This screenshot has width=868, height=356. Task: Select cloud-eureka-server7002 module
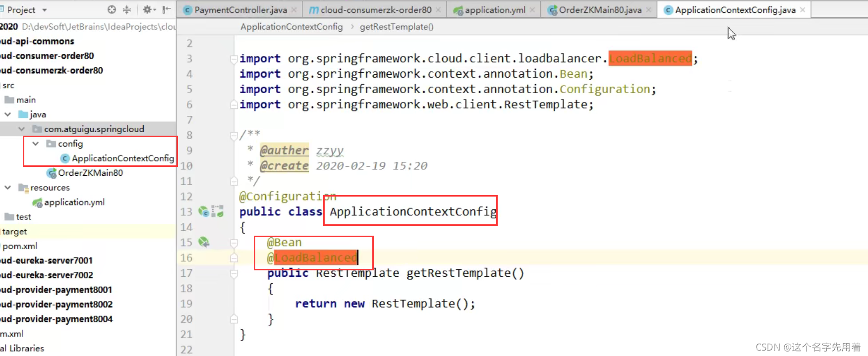(x=47, y=275)
